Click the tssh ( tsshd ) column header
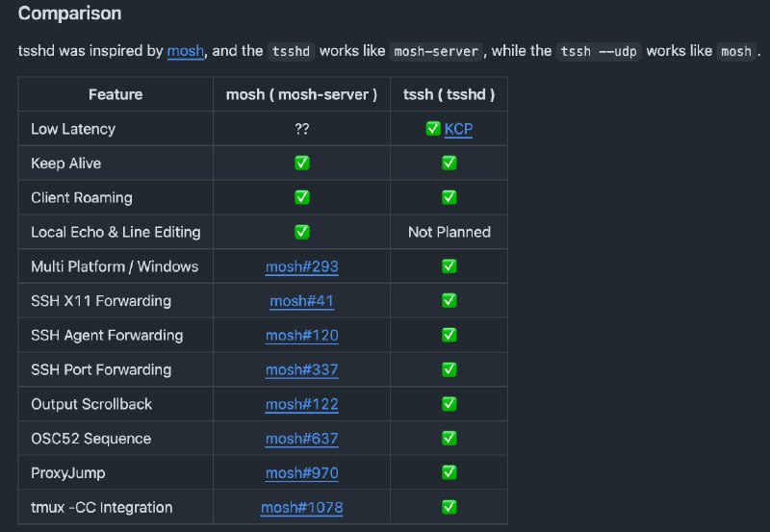The width and height of the screenshot is (770, 532). pyautogui.click(x=449, y=94)
